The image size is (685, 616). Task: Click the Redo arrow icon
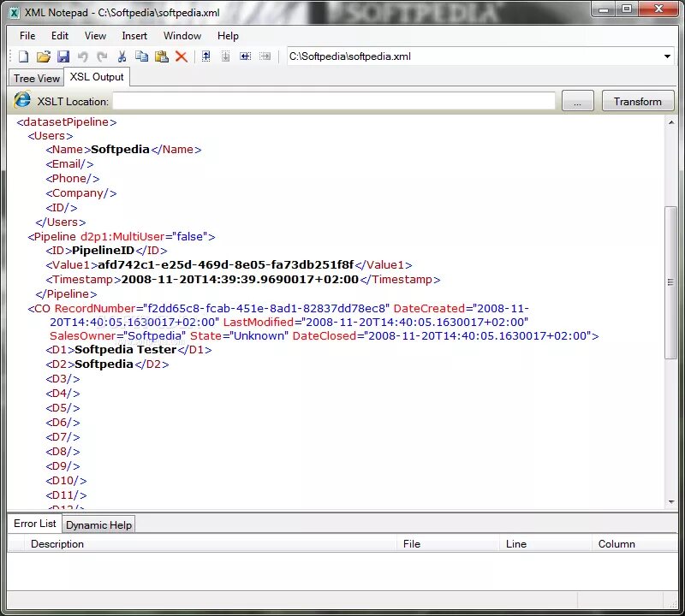coord(102,56)
